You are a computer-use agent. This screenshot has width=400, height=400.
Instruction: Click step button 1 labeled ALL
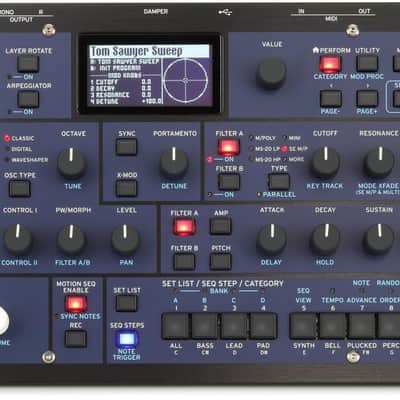point(176,326)
